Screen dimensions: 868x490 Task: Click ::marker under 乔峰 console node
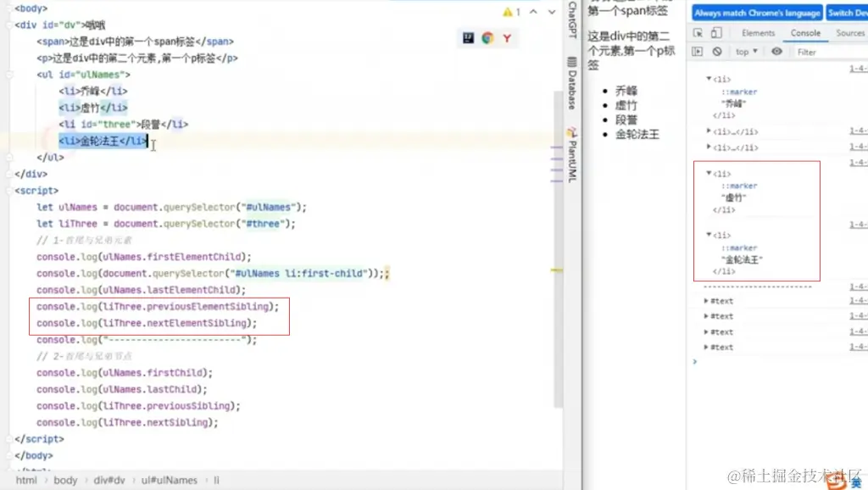pyautogui.click(x=739, y=92)
